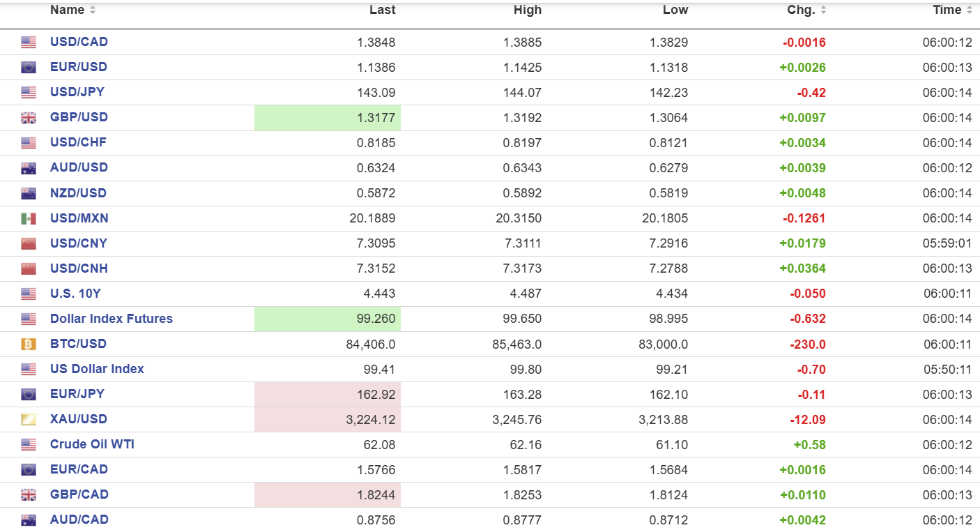Open the GBP/CAD pair link
Image resolution: width=980 pixels, height=530 pixels.
pyautogui.click(x=79, y=494)
